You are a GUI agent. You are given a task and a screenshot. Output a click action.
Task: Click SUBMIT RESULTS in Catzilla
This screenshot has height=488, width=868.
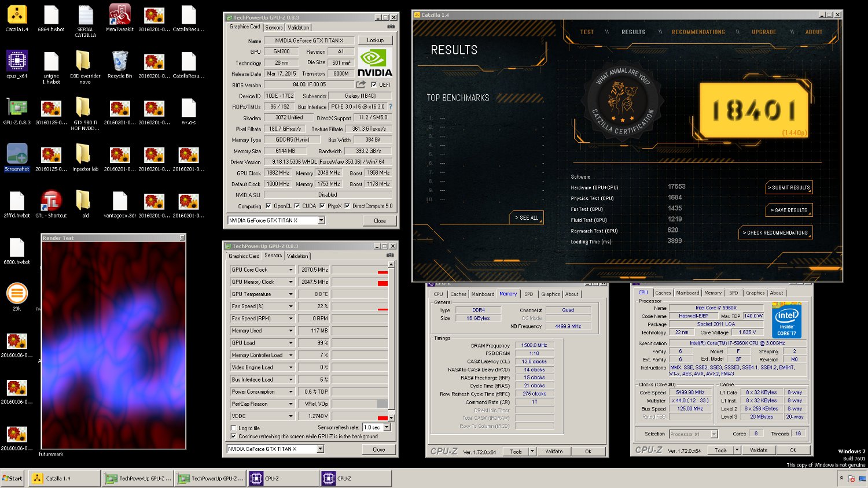(x=789, y=187)
